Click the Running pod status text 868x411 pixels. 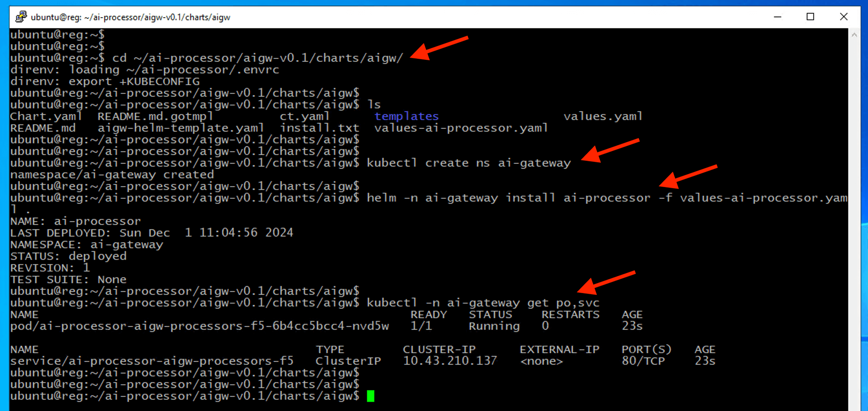click(494, 326)
